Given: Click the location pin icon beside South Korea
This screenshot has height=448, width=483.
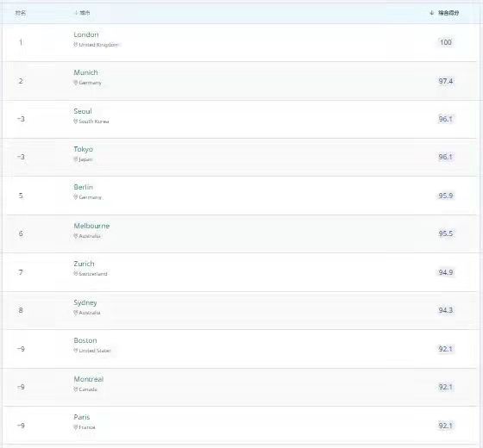Looking at the screenshot, I should coord(76,121).
